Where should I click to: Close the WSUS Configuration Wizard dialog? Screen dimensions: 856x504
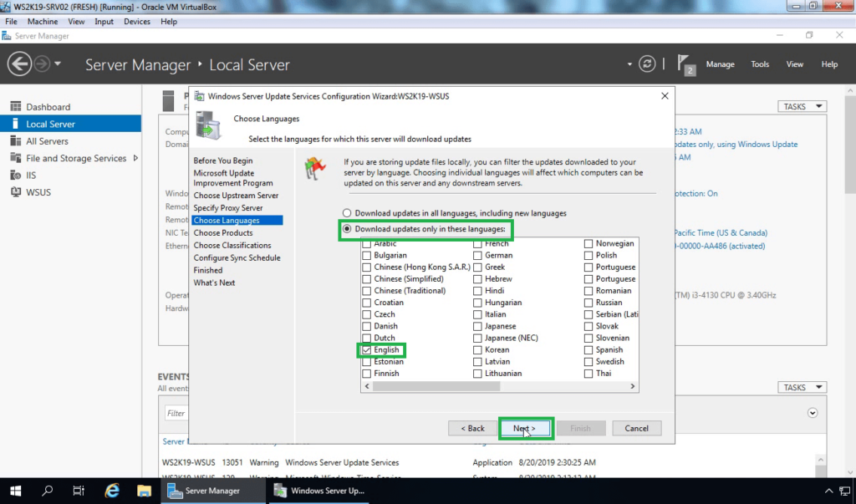[x=665, y=95]
